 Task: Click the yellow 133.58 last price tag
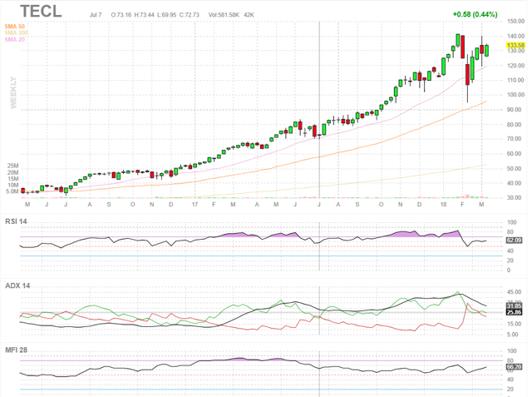tap(515, 45)
